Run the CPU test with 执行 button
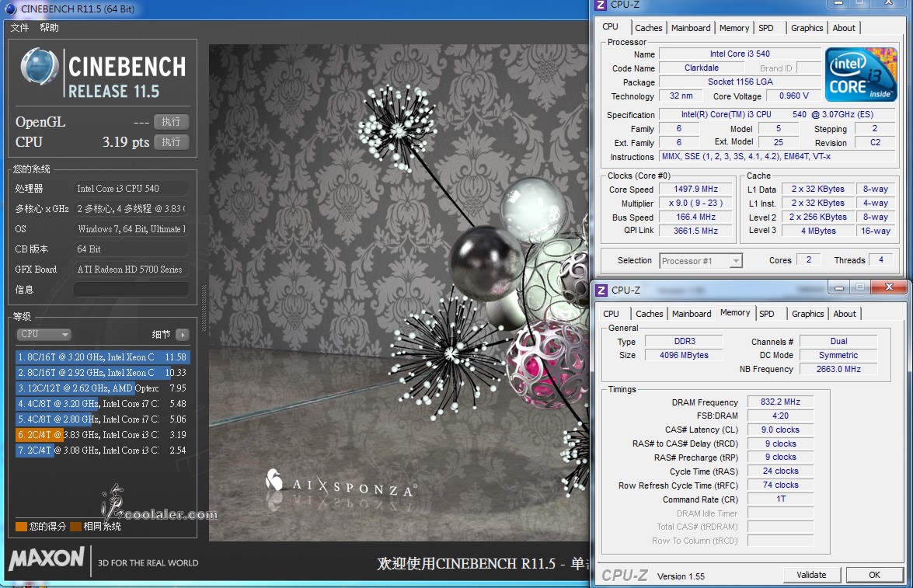Image resolution: width=913 pixels, height=588 pixels. tap(171, 142)
